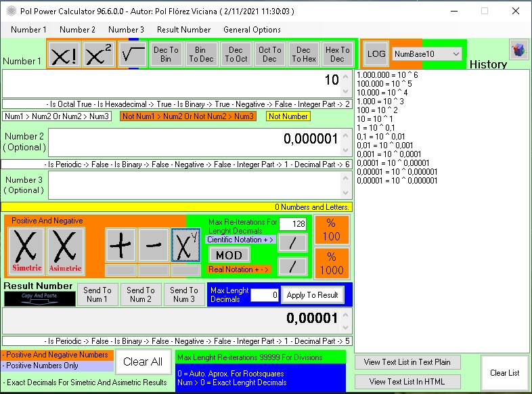Screen dimensions: 532x394
Task: Click the colored cube icon above History
Action: coord(518,50)
